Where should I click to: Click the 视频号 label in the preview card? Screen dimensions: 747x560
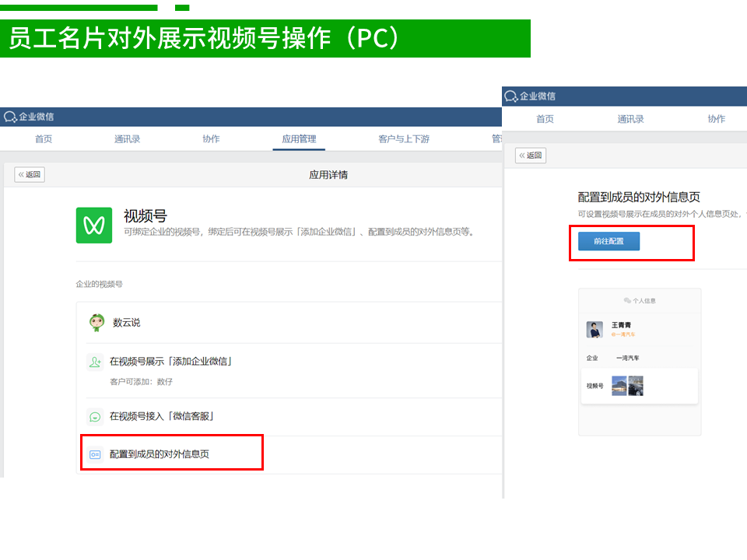tap(594, 386)
